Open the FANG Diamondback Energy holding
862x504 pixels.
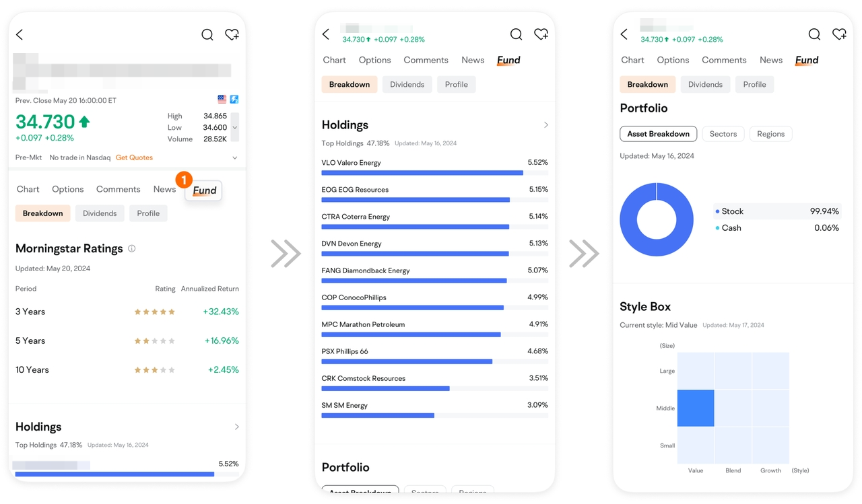click(x=435, y=275)
